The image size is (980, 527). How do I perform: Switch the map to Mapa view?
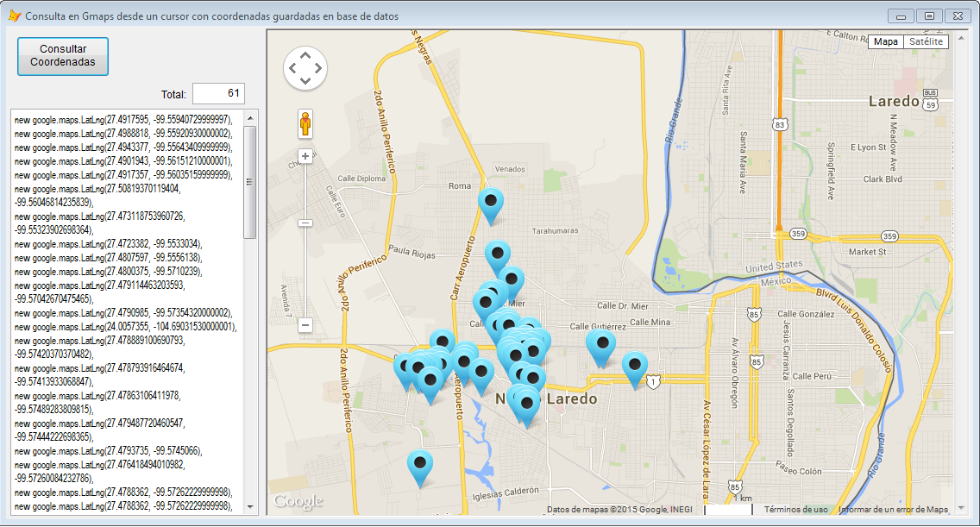[x=886, y=42]
